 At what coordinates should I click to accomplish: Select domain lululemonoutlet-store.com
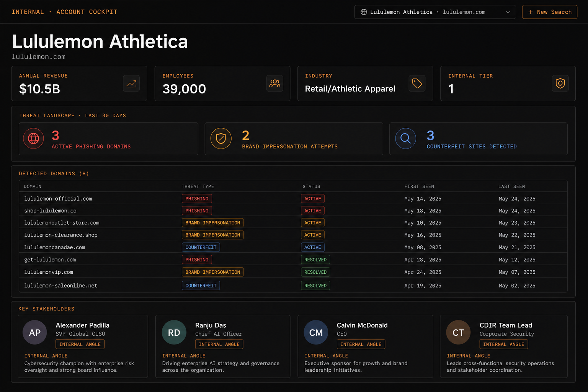62,223
